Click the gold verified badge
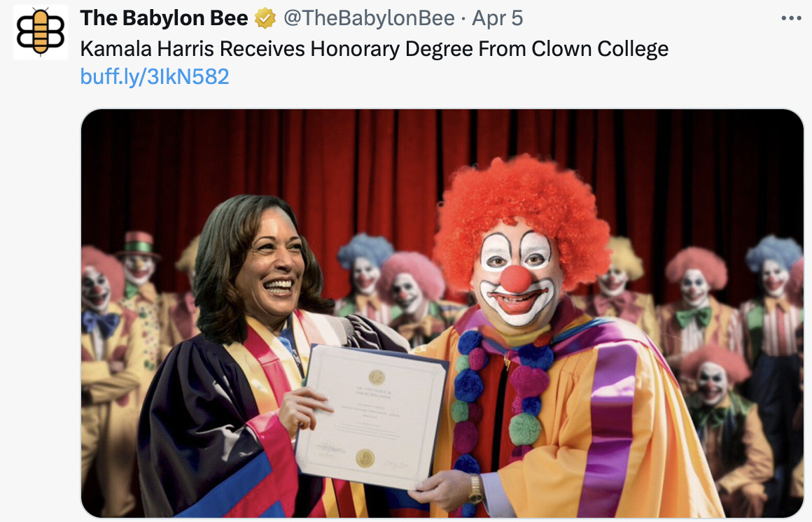The image size is (812, 522). point(265,19)
